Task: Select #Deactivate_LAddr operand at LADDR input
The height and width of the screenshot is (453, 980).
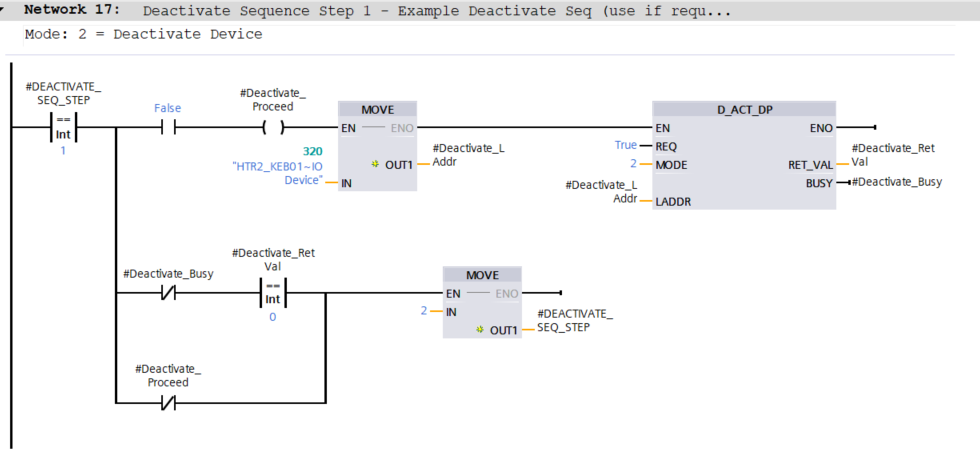Action: tap(601, 191)
